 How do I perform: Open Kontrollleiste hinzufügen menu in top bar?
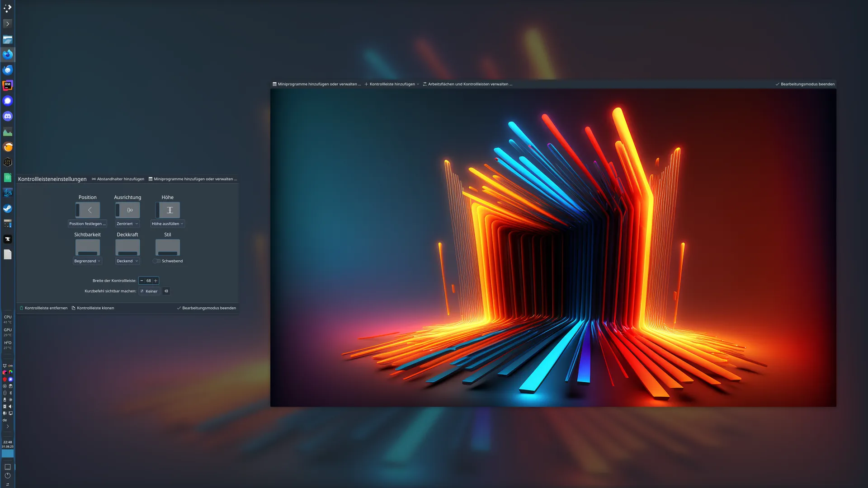point(392,84)
